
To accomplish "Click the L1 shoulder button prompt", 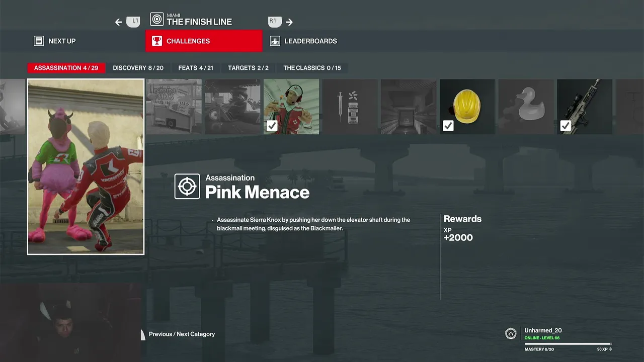I will pos(133,22).
